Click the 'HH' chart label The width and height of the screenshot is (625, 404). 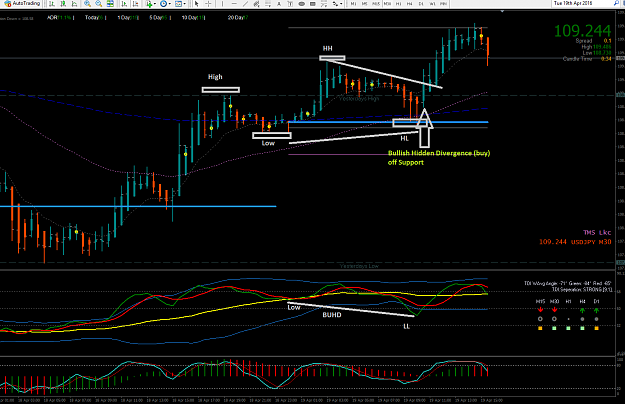[327, 48]
